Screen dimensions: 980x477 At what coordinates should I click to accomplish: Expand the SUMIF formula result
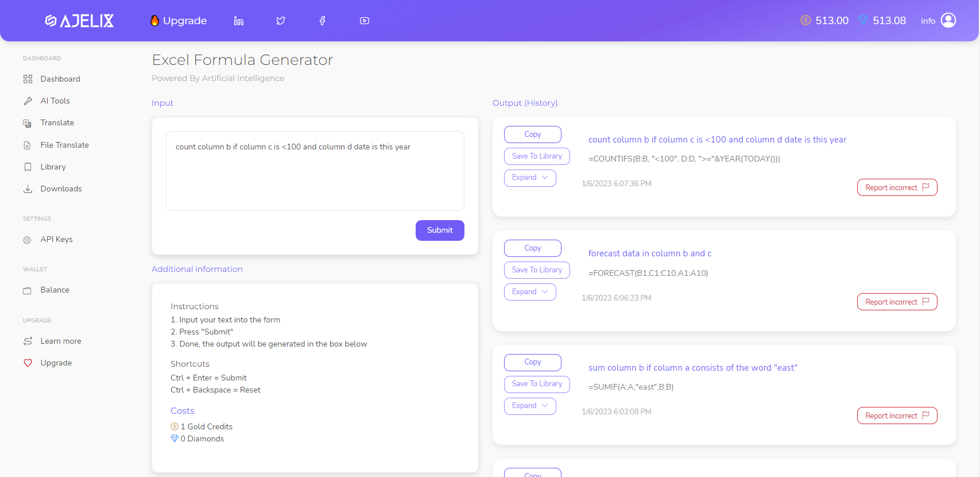[529, 406]
